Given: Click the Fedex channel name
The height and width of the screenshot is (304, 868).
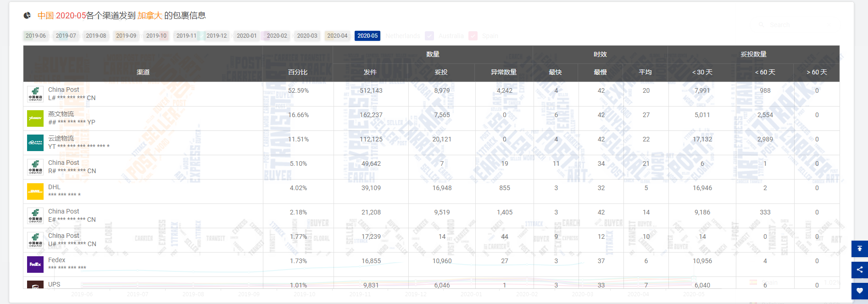Looking at the screenshot, I should point(57,260).
